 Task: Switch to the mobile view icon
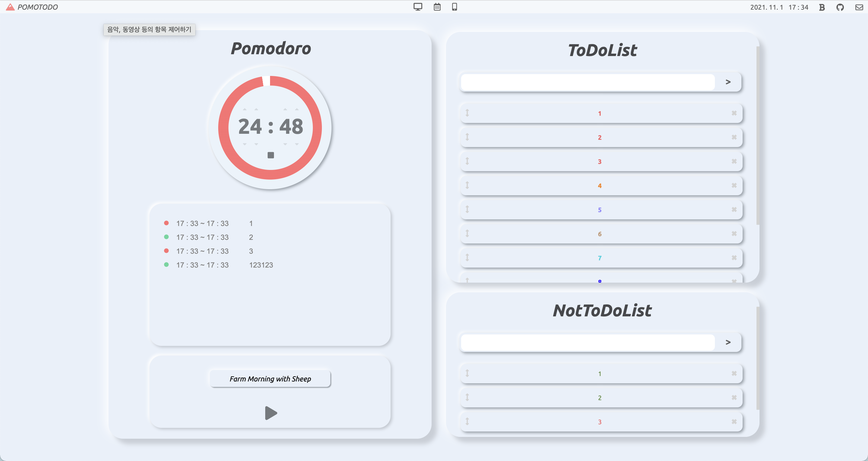454,7
